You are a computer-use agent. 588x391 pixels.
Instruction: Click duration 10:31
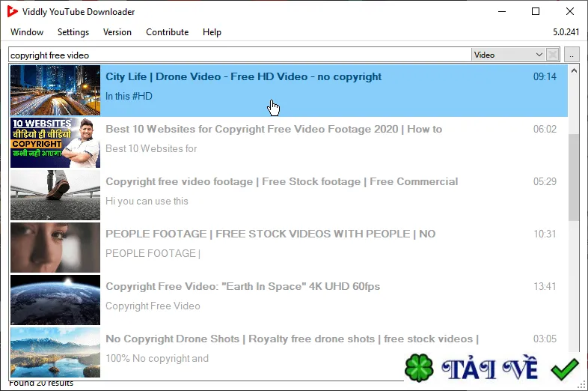[545, 234]
